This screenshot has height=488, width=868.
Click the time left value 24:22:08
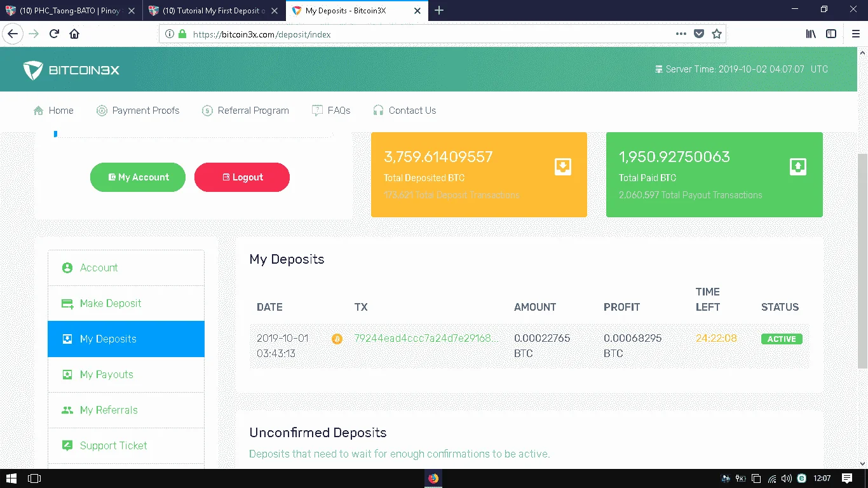tap(716, 339)
